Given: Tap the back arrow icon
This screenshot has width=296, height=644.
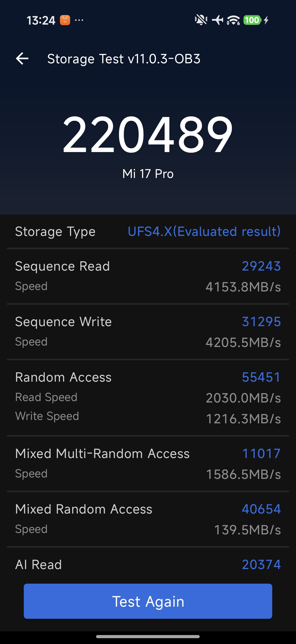Looking at the screenshot, I should tap(22, 59).
